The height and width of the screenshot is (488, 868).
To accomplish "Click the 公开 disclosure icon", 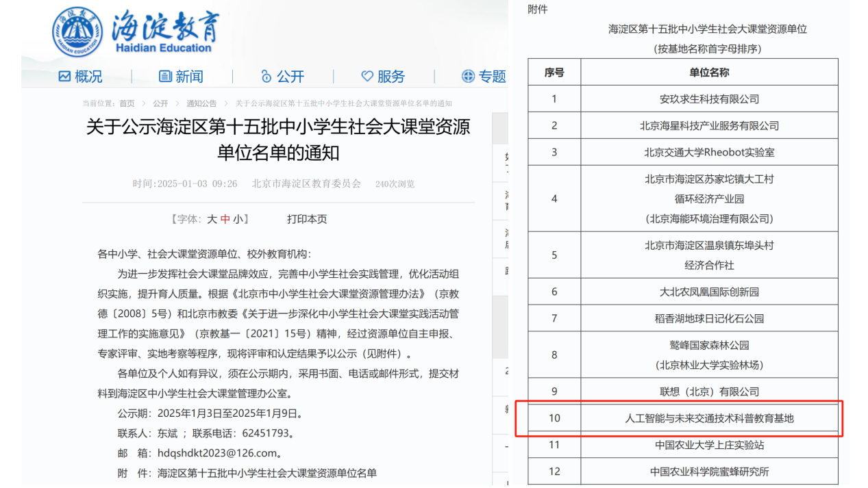I will click(x=266, y=76).
